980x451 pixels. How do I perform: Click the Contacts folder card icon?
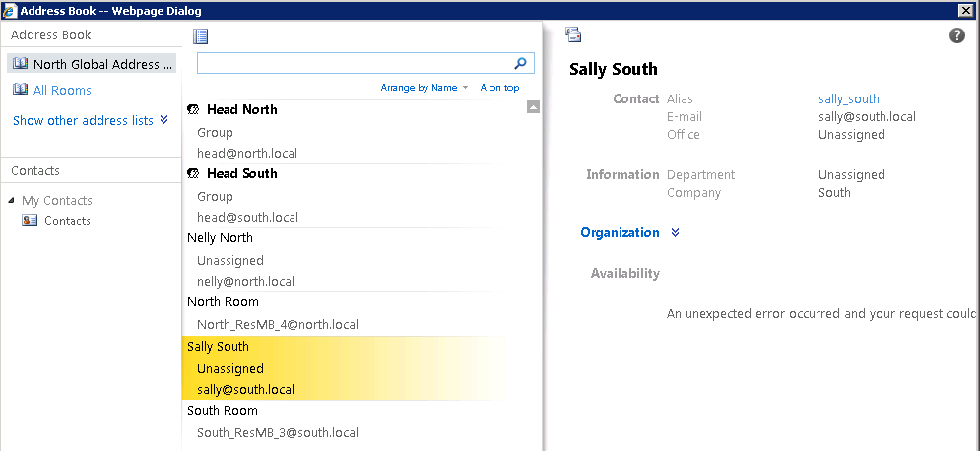click(30, 221)
